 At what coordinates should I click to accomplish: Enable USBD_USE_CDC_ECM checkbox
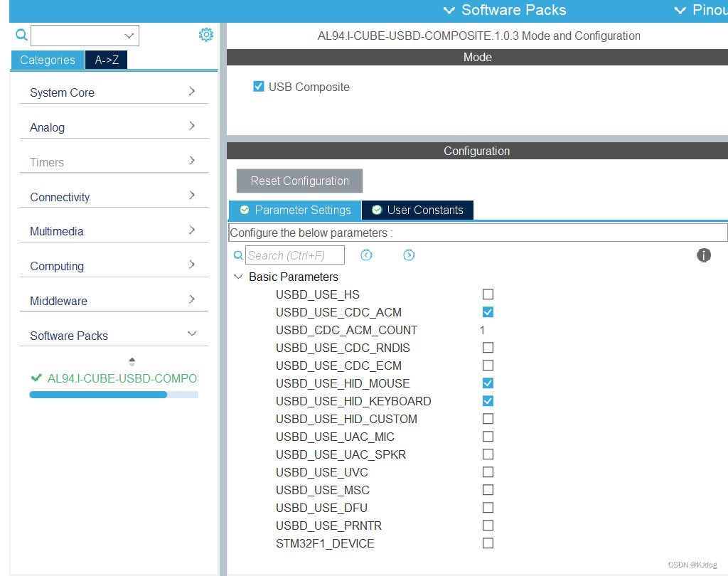(488, 365)
